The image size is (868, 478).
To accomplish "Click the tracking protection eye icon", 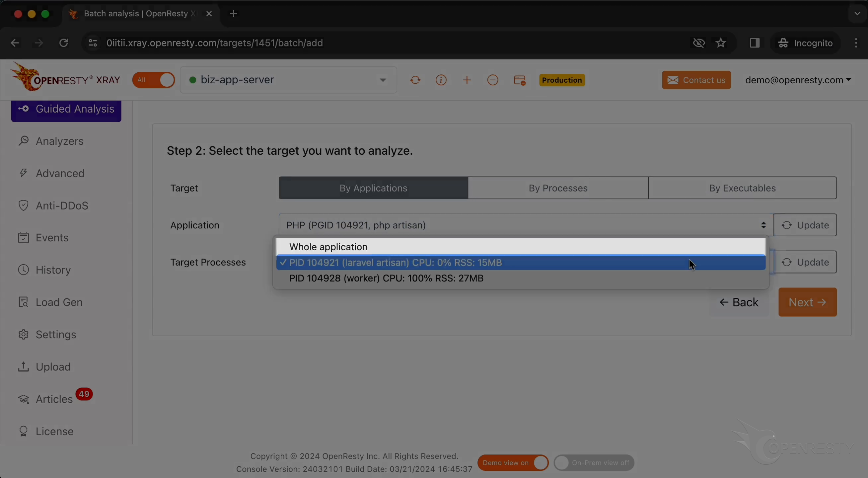I will coord(699,43).
